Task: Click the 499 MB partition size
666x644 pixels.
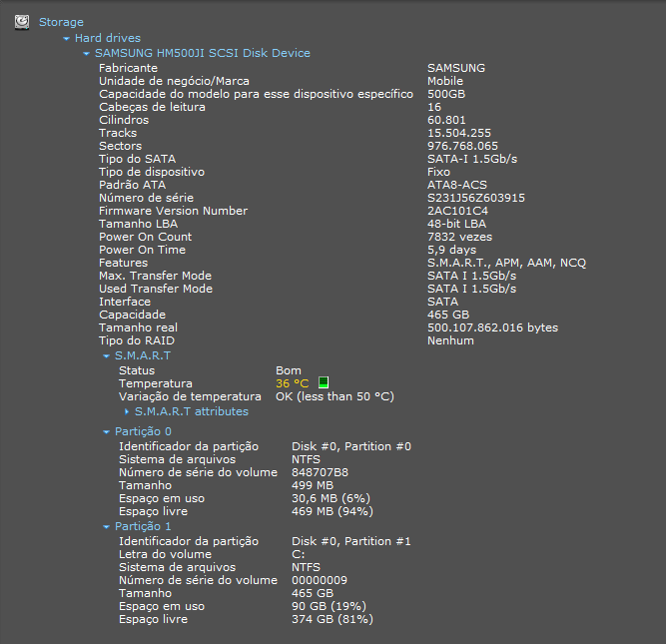Action: [313, 485]
